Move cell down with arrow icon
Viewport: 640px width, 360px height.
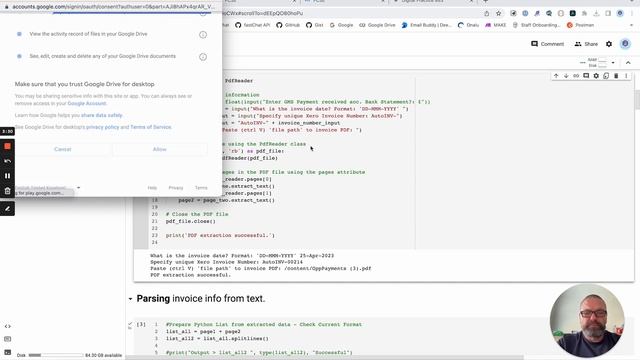[x=566, y=76]
